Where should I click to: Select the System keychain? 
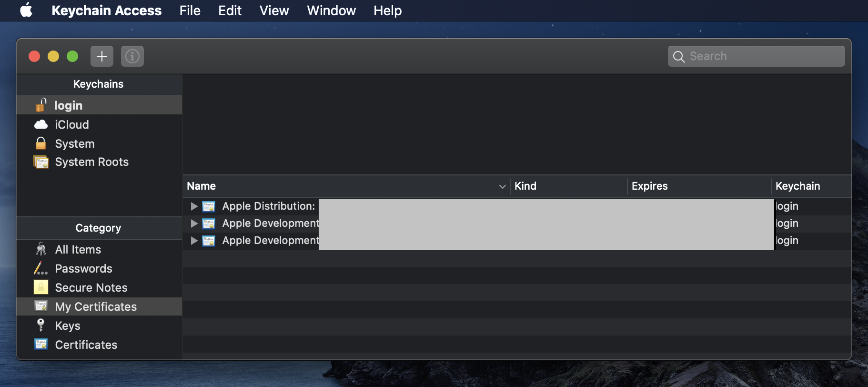coord(100,143)
